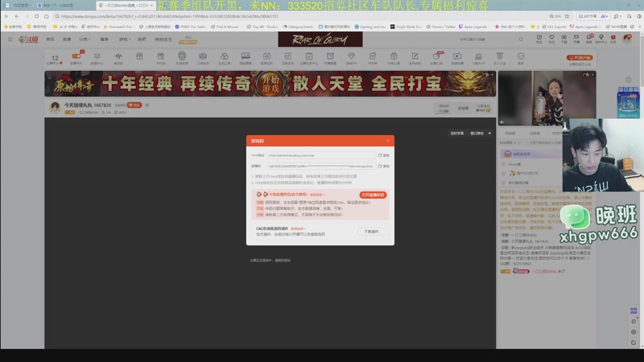
Task: Open the pencil edit icon in toolbar
Action: (415, 58)
